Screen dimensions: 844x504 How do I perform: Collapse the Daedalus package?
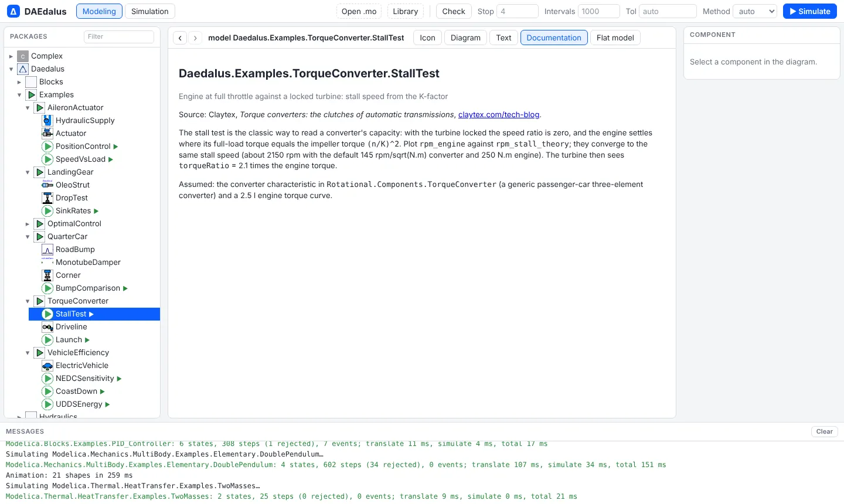click(x=11, y=69)
